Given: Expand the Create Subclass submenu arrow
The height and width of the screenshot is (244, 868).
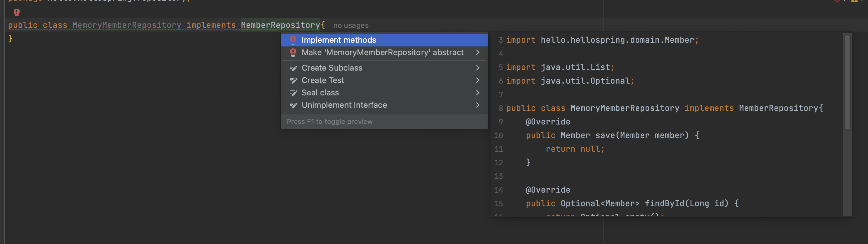Looking at the screenshot, I should 477,68.
